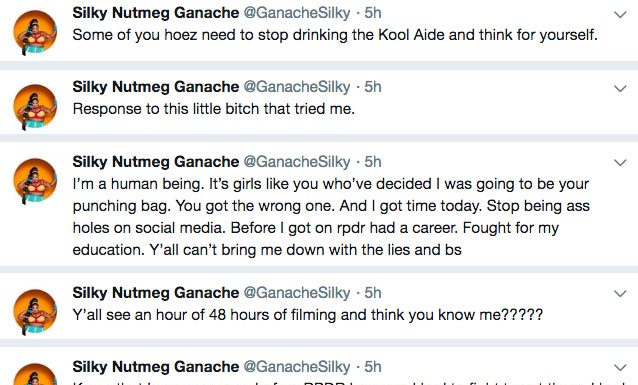Click tweet text about punching bag
The height and width of the screenshot is (385, 638).
(x=331, y=217)
